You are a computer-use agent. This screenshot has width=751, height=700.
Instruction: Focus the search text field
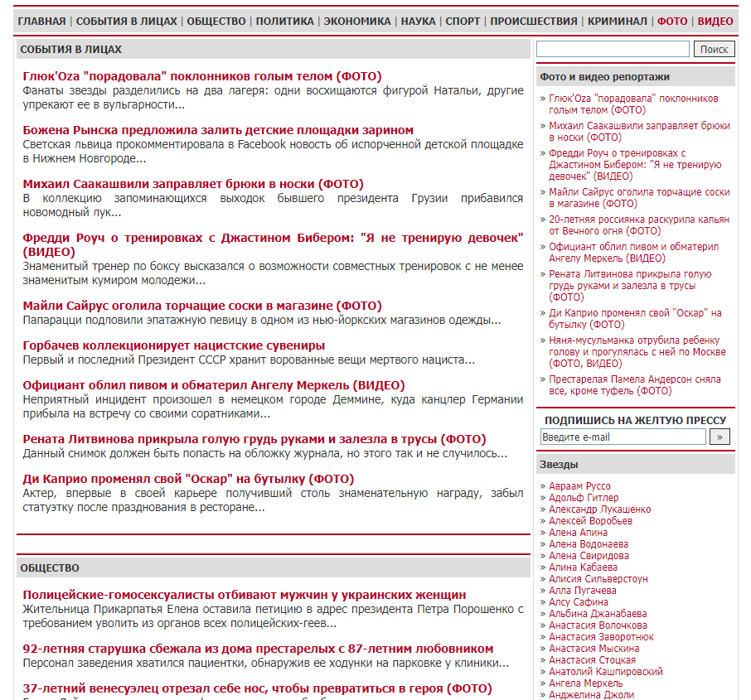click(x=613, y=50)
